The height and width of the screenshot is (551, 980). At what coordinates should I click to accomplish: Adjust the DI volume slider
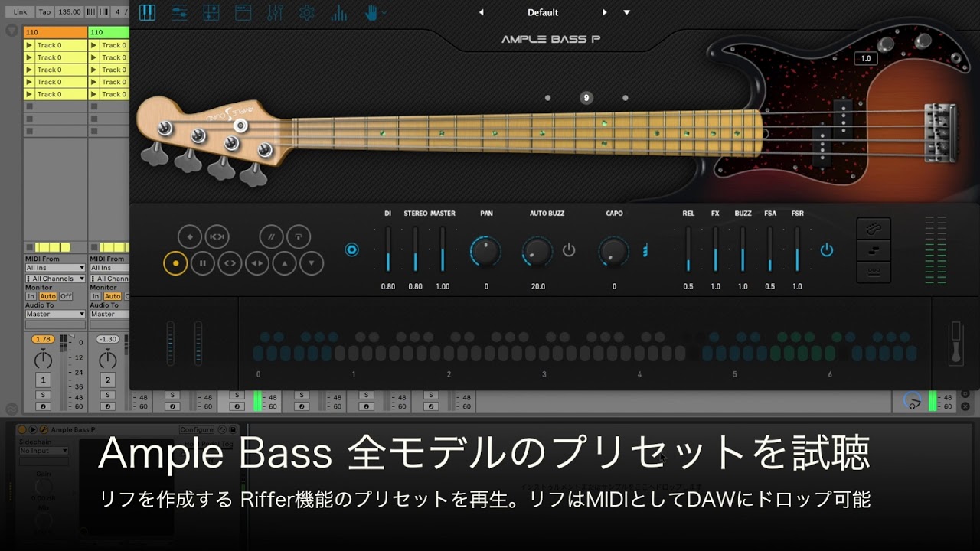coord(388,249)
